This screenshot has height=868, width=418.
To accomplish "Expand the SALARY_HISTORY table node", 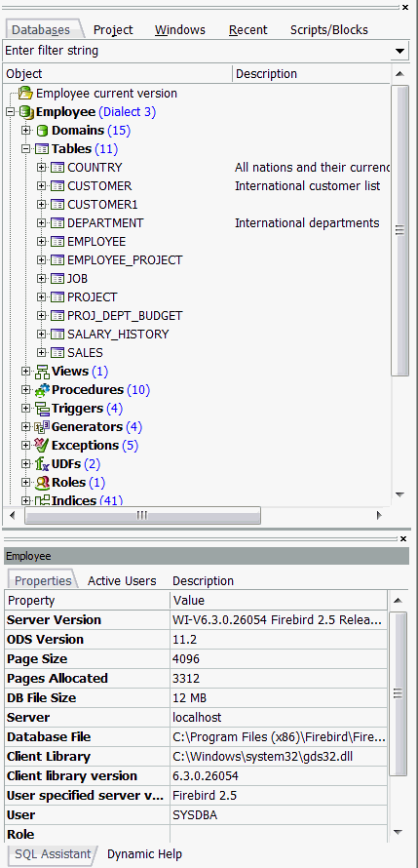I will [41, 335].
